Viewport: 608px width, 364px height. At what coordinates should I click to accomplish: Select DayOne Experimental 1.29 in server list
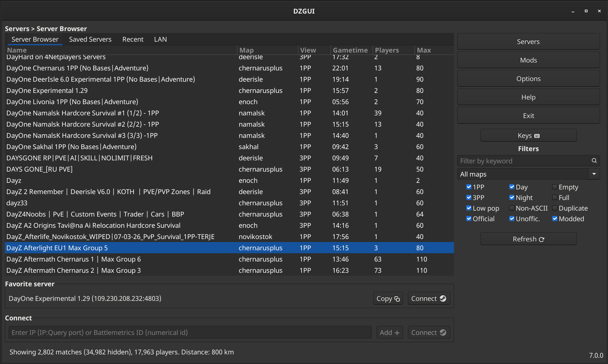229,91
